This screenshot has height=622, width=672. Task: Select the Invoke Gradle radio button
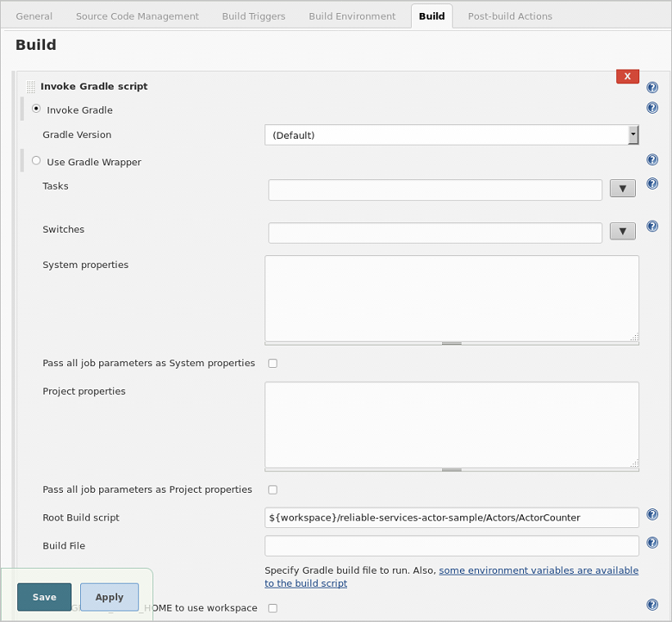pos(36,109)
